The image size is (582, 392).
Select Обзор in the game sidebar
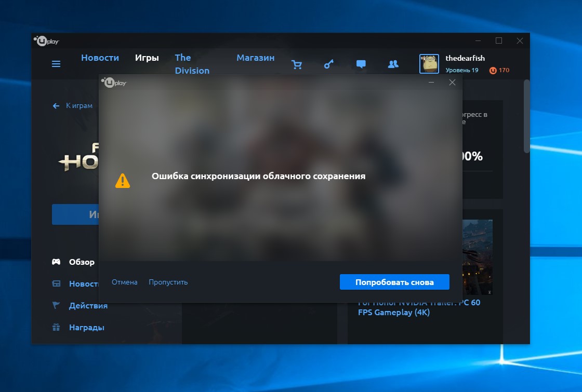(82, 262)
